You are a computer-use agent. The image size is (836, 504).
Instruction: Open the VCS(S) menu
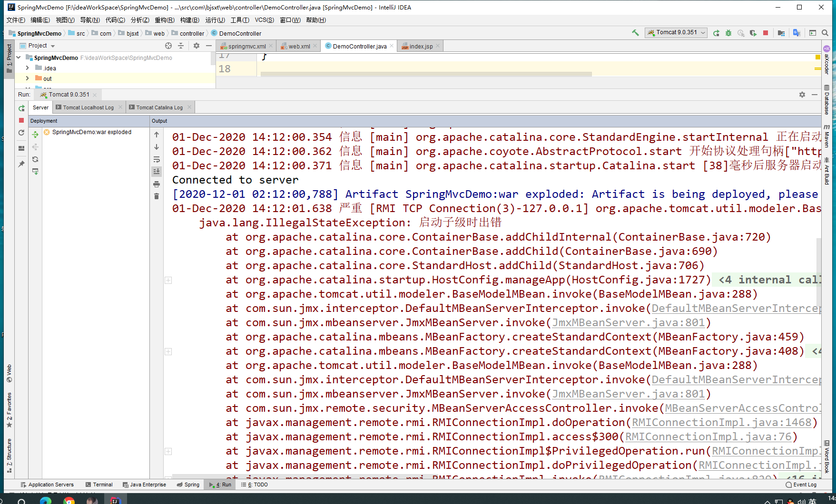click(x=264, y=20)
